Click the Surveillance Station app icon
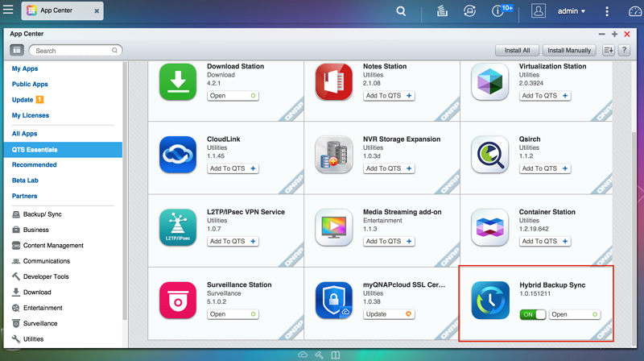Viewport: 644px width, 361px height. coord(178,300)
